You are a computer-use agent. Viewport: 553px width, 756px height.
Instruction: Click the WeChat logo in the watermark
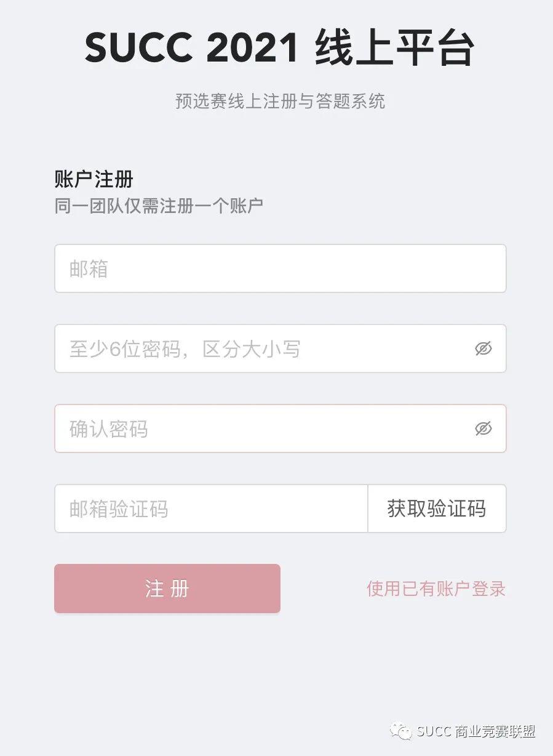(x=404, y=731)
